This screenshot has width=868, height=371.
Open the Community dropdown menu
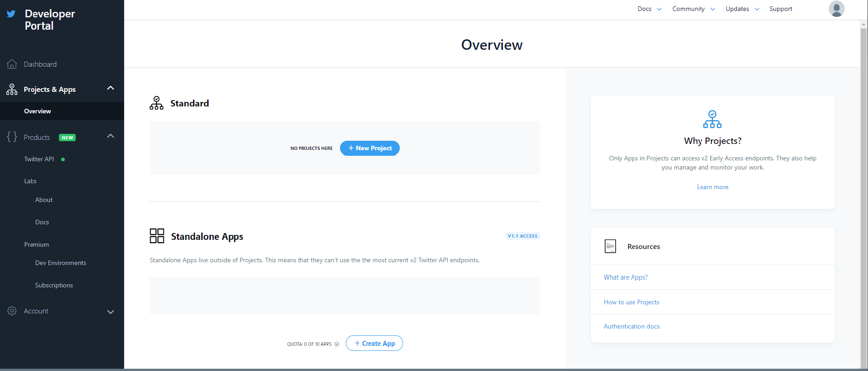pyautogui.click(x=694, y=9)
